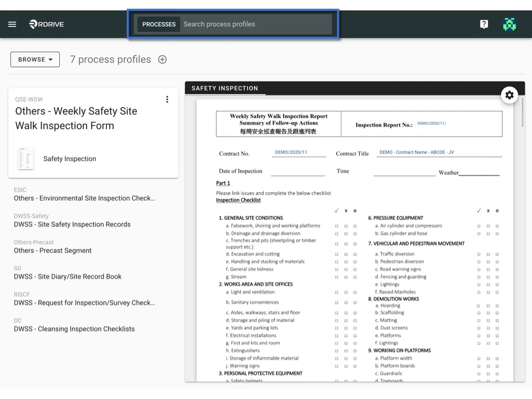Open the settings gear on the document preview

[x=510, y=95]
